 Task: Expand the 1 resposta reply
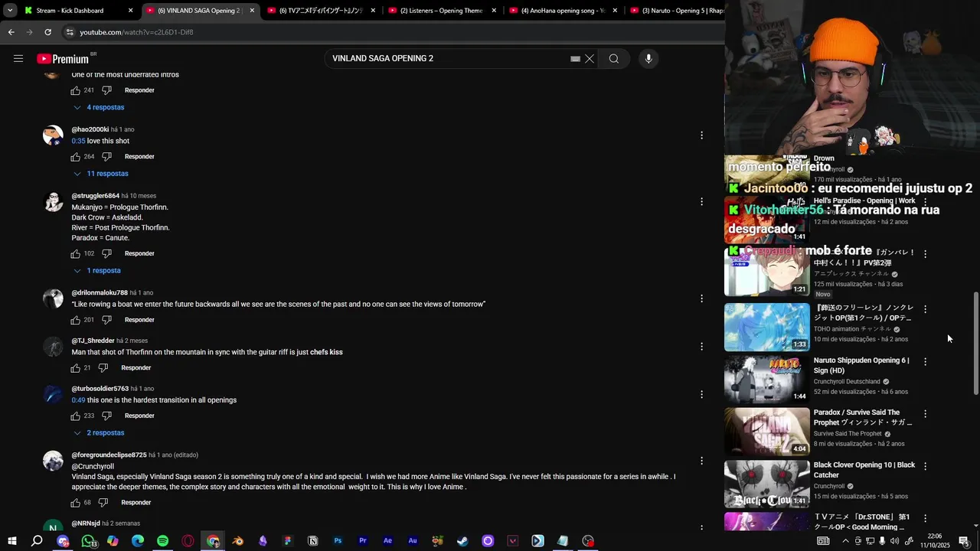(97, 271)
